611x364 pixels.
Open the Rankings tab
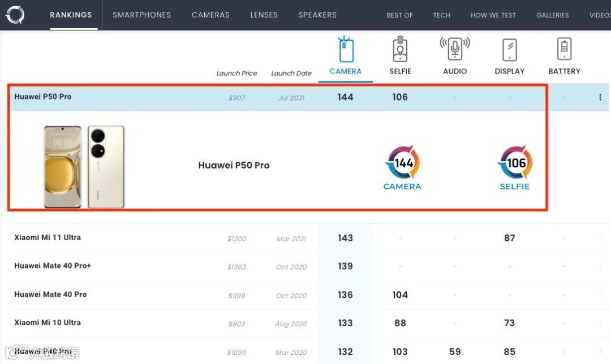point(71,15)
